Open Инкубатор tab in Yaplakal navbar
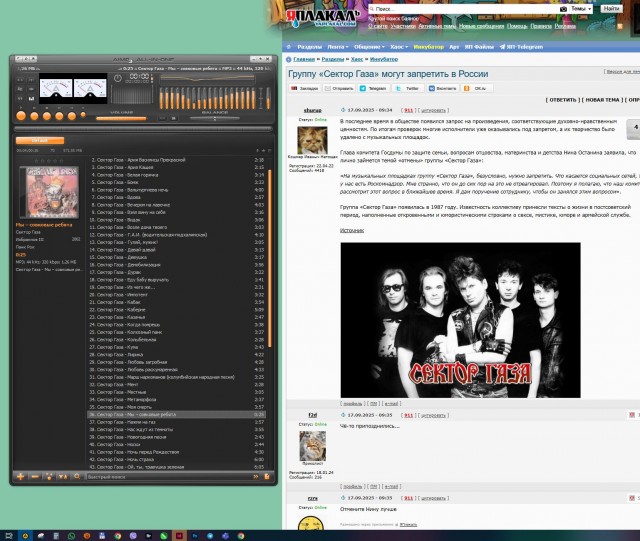Viewport: 640px width, 541px height. pyautogui.click(x=429, y=47)
